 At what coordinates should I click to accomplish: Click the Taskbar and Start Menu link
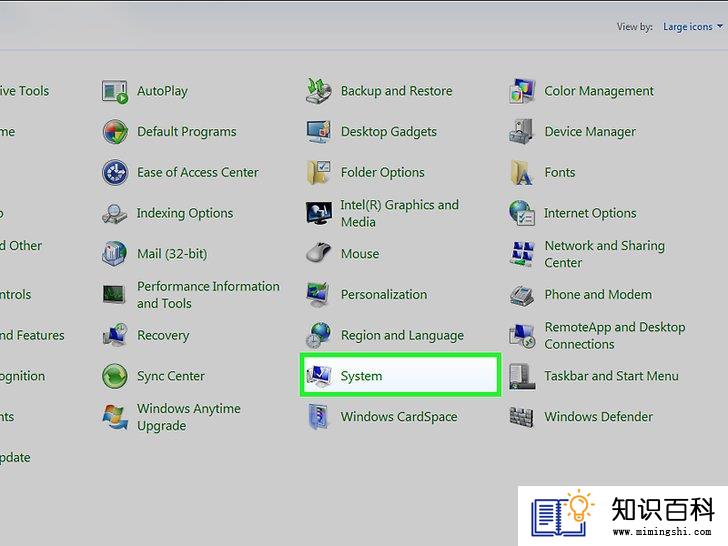pyautogui.click(x=611, y=376)
